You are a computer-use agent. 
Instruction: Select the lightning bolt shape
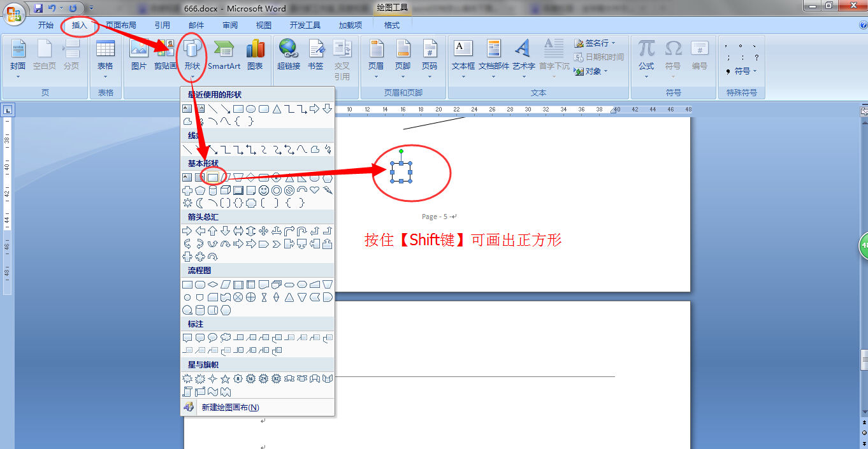click(328, 190)
